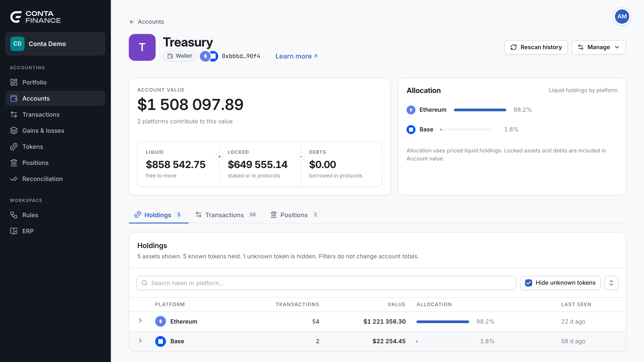Click the Base icon in holdings table row
Image resolution: width=644 pixels, height=362 pixels.
click(x=160, y=341)
